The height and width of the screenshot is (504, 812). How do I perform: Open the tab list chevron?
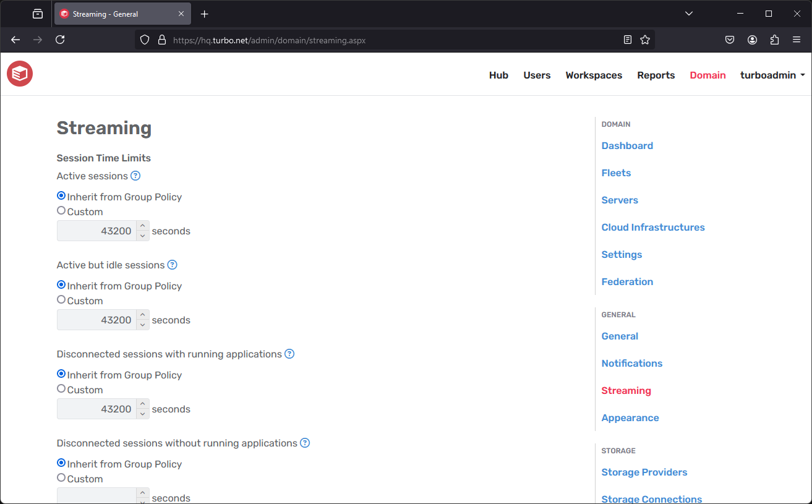click(688, 13)
